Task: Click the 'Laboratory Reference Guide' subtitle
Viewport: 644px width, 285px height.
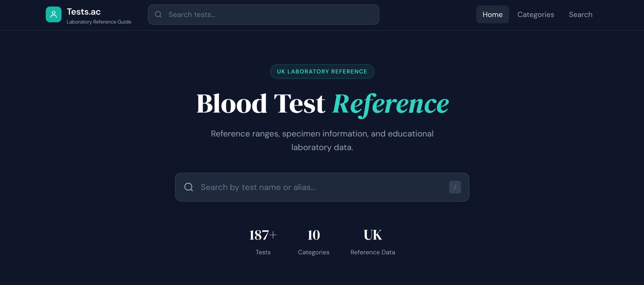Action: (99, 22)
